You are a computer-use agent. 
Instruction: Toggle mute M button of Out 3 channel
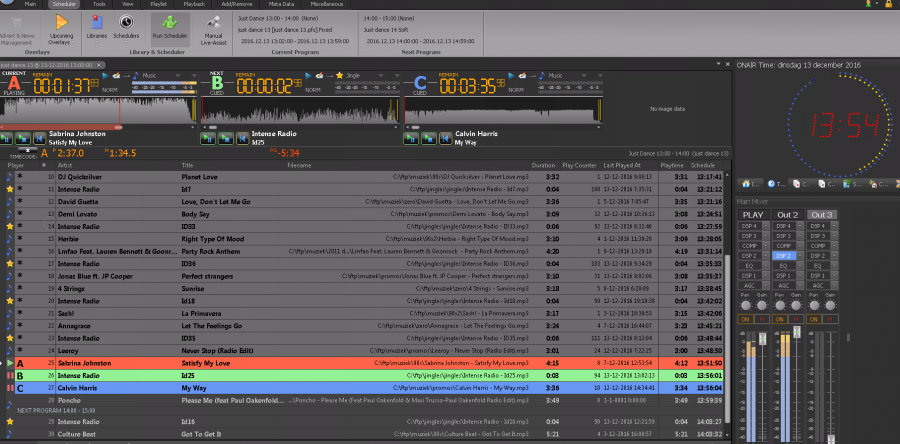(x=829, y=319)
